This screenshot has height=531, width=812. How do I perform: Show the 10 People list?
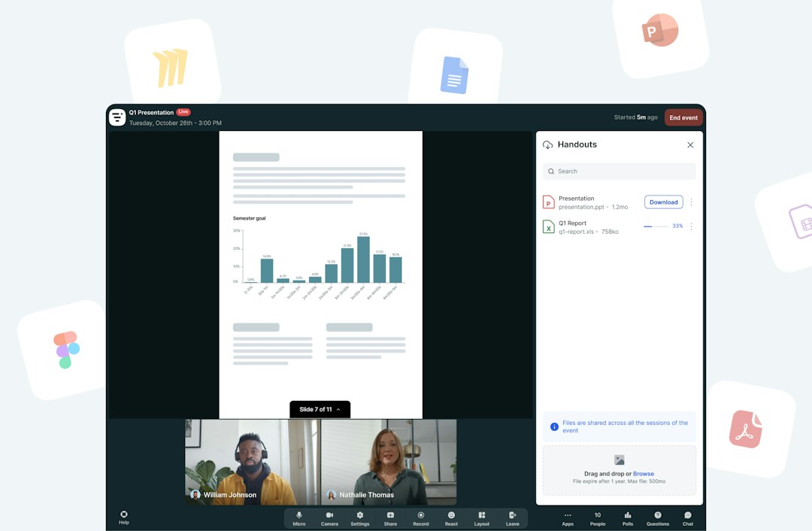pyautogui.click(x=598, y=518)
